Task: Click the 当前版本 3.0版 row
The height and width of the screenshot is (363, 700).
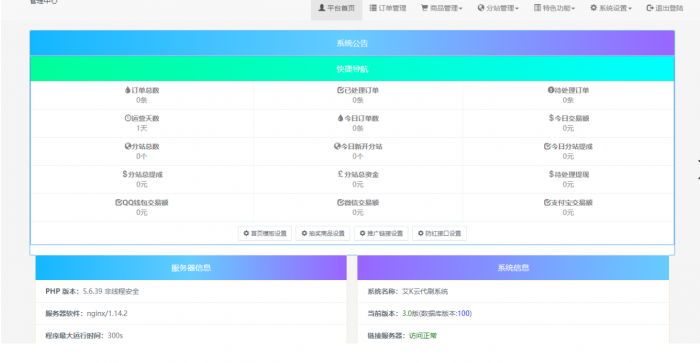Action: pos(513,313)
